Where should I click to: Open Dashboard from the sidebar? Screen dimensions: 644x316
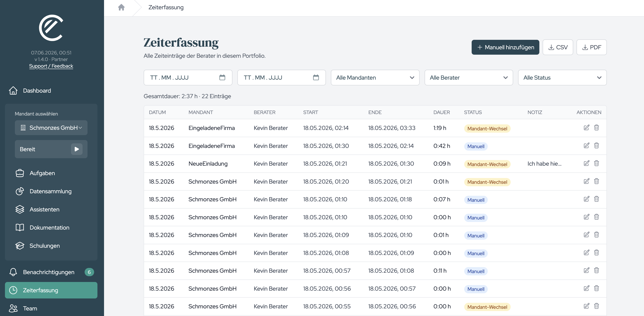tap(51, 90)
